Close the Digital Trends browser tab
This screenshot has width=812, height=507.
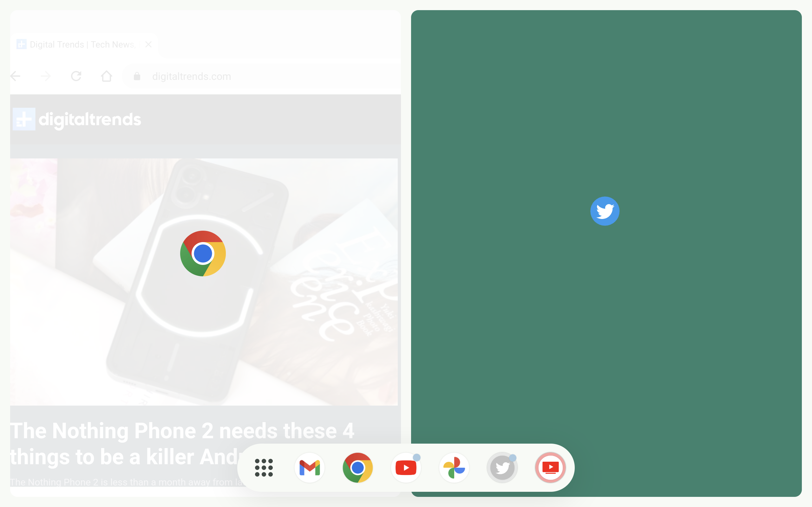coord(148,44)
